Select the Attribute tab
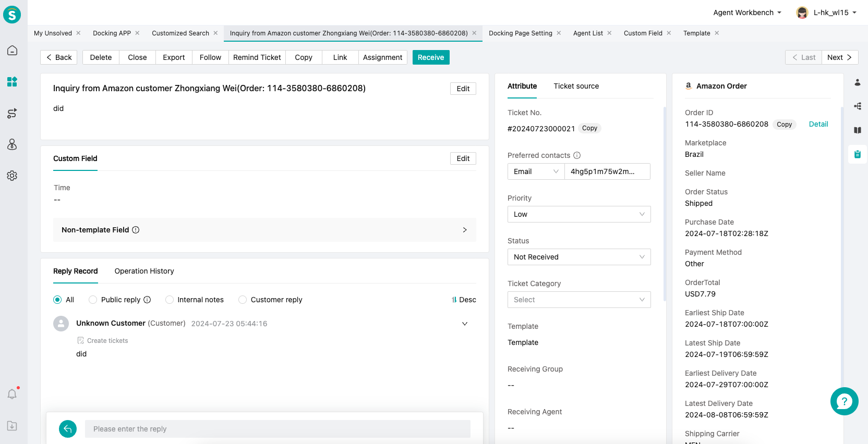Viewport: 868px width, 444px height. point(522,86)
